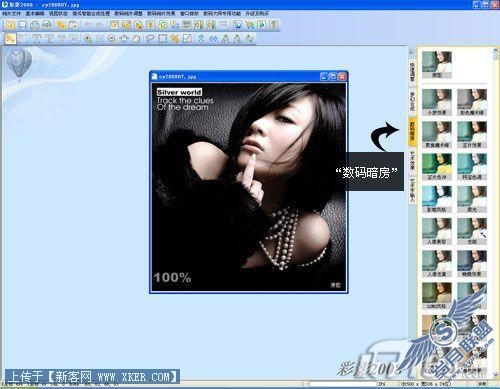
Task: Click the copy icon in the top toolbar
Action: pos(61,25)
